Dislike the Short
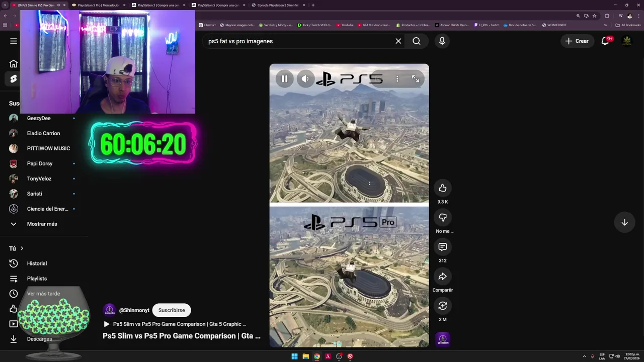 coord(442,218)
